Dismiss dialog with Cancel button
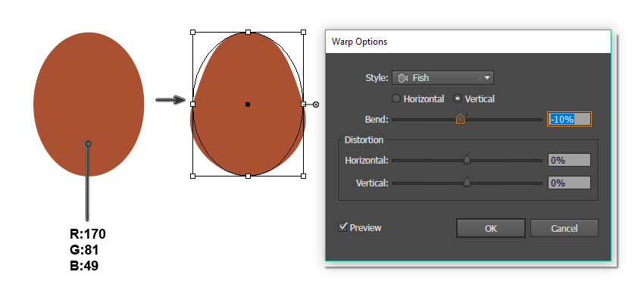644x300 pixels. pyautogui.click(x=564, y=228)
